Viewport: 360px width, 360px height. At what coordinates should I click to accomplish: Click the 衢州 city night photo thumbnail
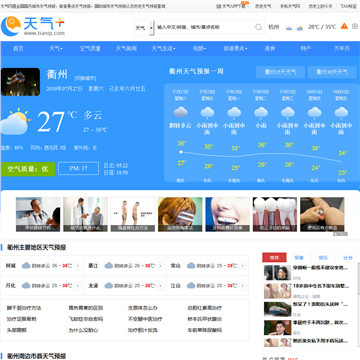click(20, 82)
